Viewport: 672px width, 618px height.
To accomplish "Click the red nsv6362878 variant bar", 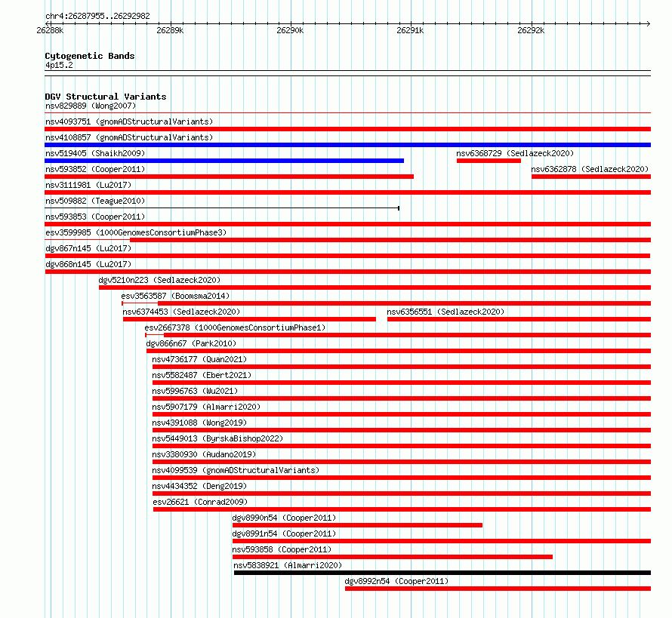I will pos(591,177).
